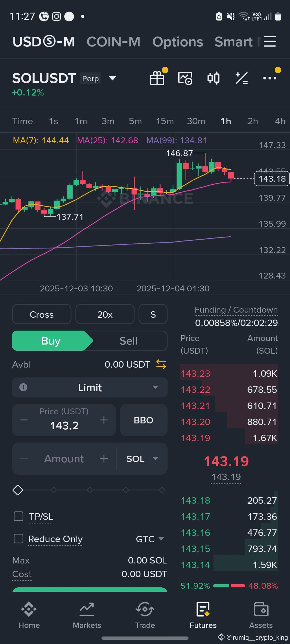Go to Home in bottom navigation
290x644 pixels.
click(x=29, y=615)
